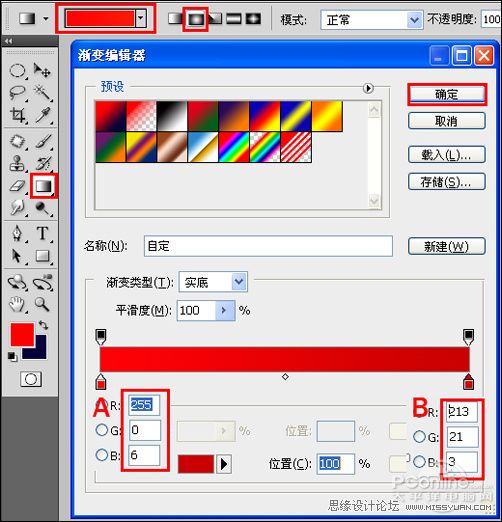The width and height of the screenshot is (502, 522).
Task: Click the left opacity stop above gradient
Action: pyautogui.click(x=101, y=337)
